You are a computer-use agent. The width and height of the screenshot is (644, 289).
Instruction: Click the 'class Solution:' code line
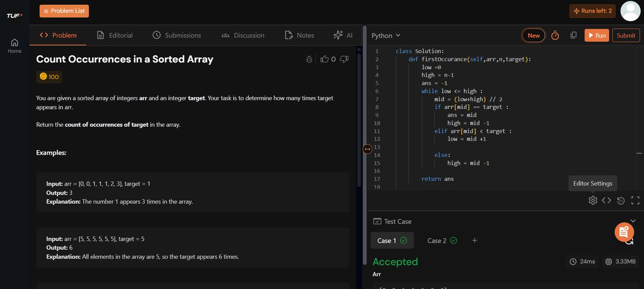pos(420,51)
